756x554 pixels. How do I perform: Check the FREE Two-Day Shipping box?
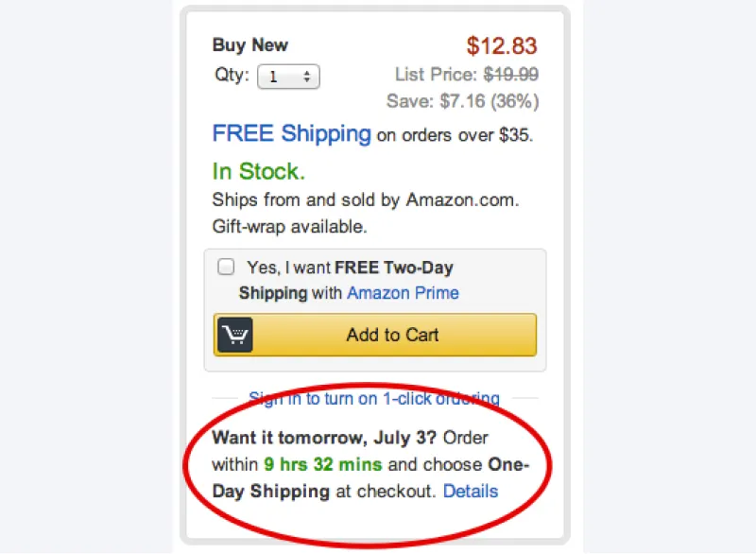point(226,267)
